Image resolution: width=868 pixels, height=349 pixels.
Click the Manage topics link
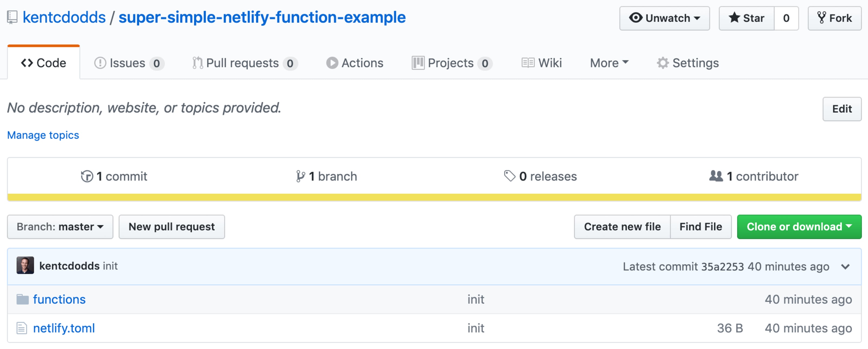coord(43,135)
